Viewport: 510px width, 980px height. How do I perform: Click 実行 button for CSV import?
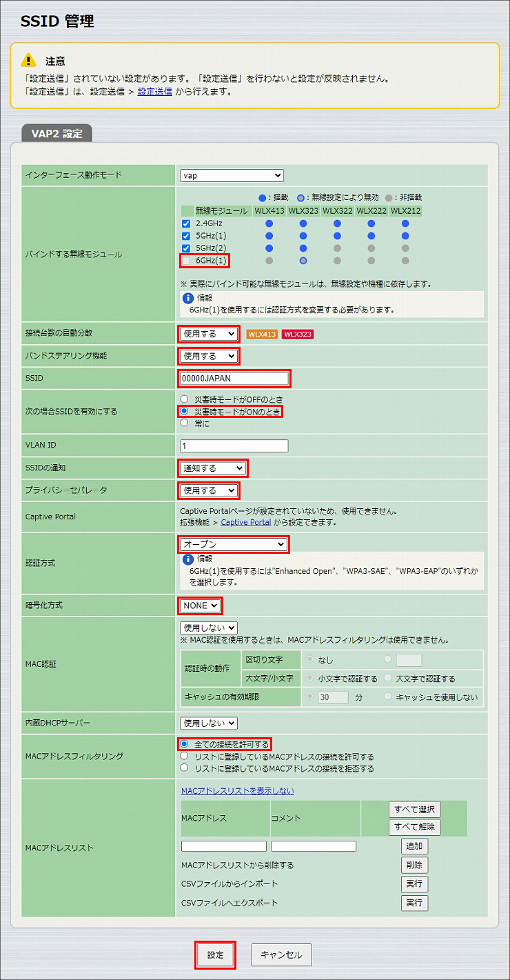click(414, 884)
